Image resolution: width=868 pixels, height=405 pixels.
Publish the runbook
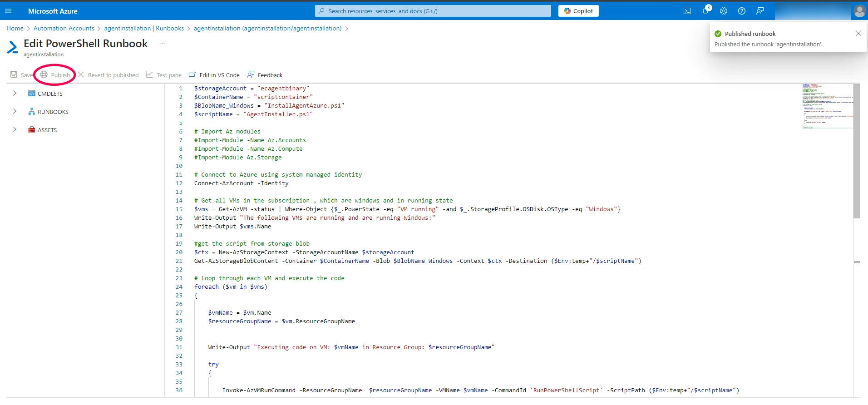(55, 75)
